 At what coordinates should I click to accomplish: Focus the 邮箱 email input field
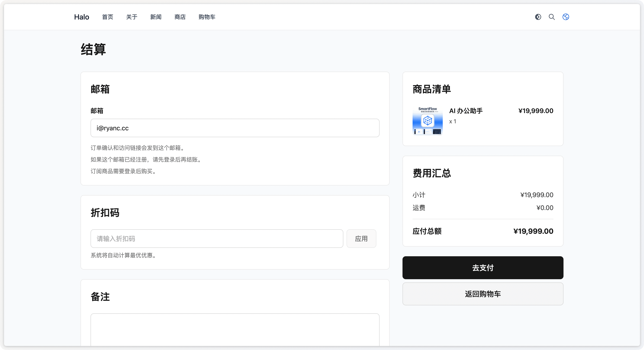pos(235,128)
